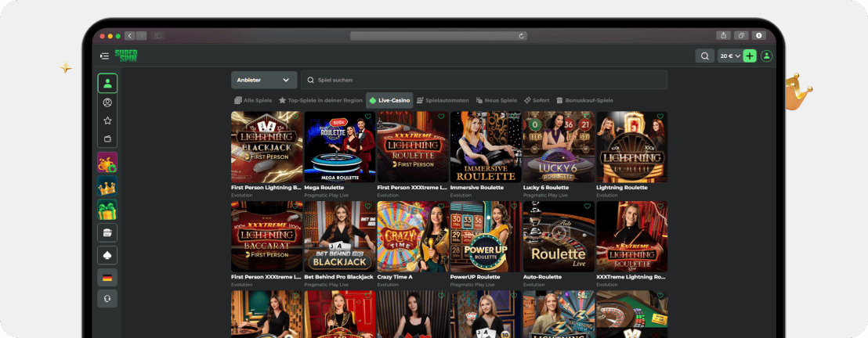Click 'Evolution' under Immersive Roulette
The image size is (868, 338).
[461, 196]
